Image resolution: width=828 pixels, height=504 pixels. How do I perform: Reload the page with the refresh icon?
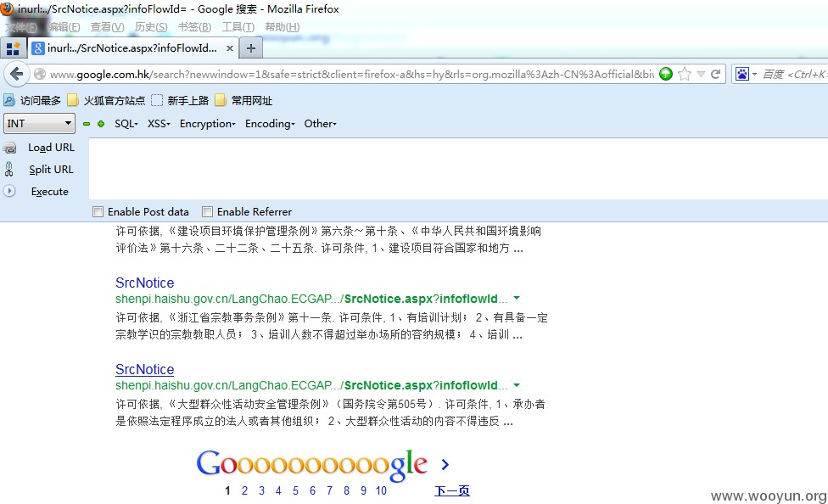click(x=716, y=74)
